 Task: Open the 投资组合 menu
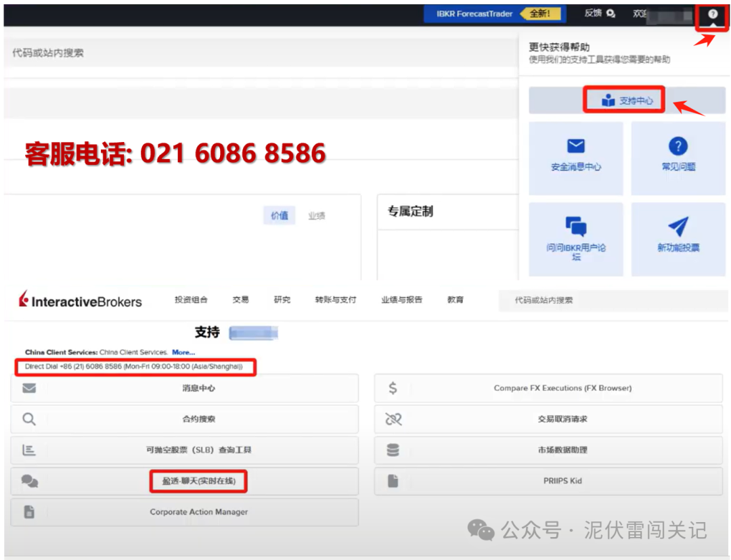191,300
